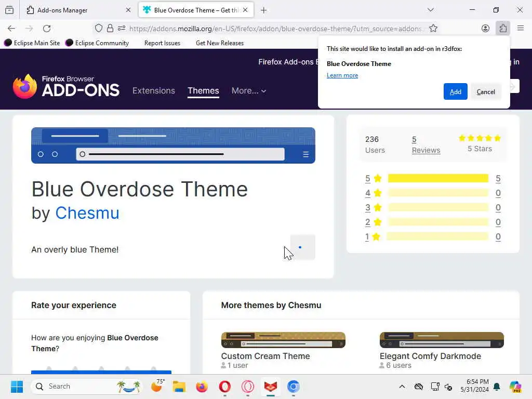Click the loading install button indicator
The width and height of the screenshot is (532, 399).
[x=303, y=247]
